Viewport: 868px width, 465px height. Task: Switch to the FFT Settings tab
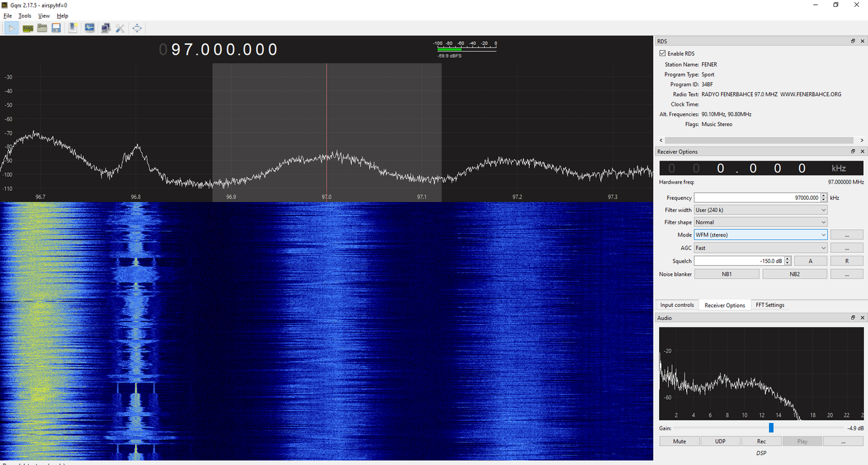[x=770, y=305]
